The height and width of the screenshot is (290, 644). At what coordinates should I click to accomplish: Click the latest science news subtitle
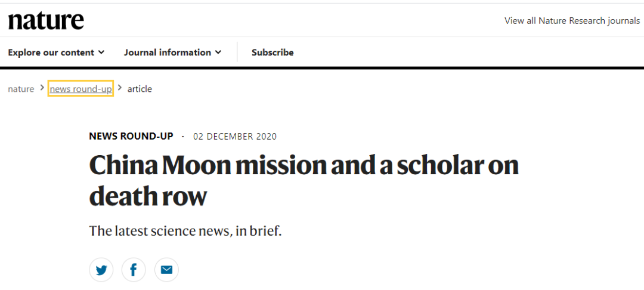tap(185, 230)
